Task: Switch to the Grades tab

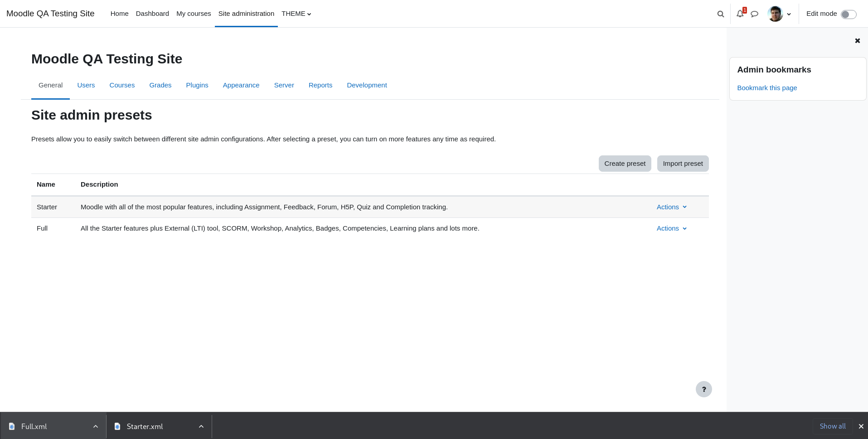Action: [x=160, y=85]
